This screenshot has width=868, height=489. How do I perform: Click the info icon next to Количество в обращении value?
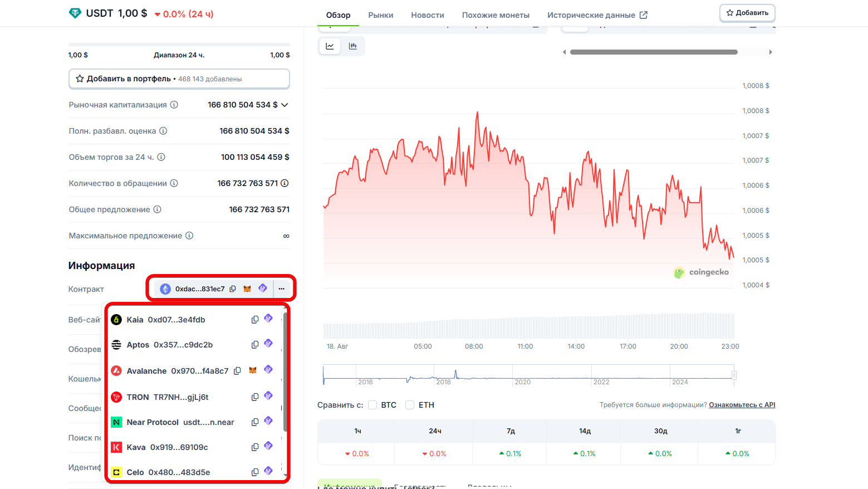tap(285, 183)
